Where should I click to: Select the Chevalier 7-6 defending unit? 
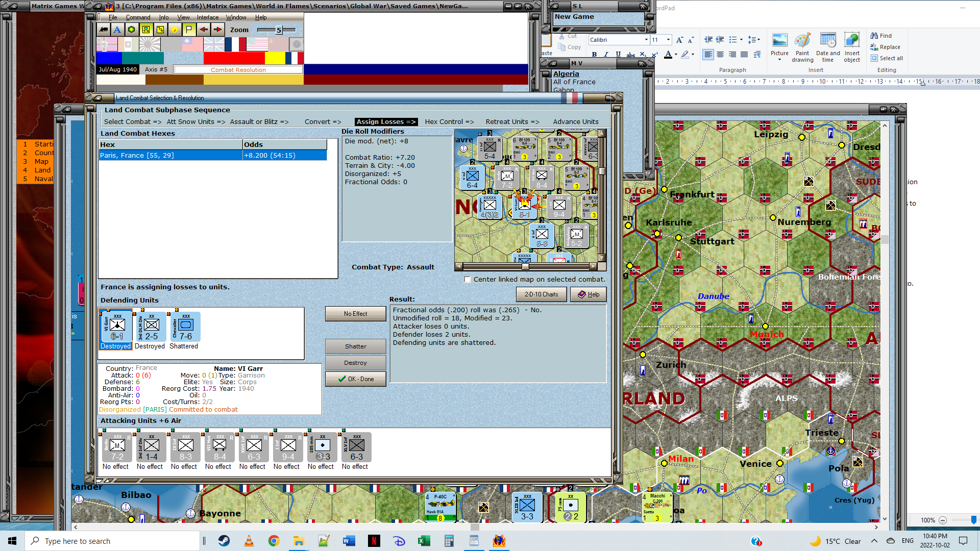pos(184,327)
